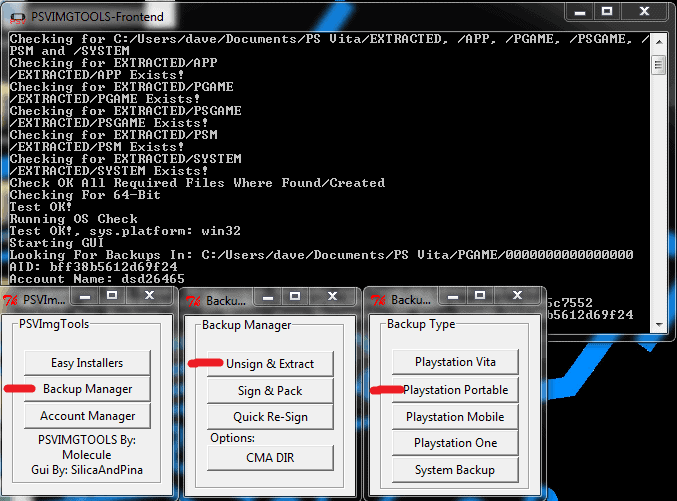Click 'Test OK!, sys.platform: win32' line

tap(125, 231)
